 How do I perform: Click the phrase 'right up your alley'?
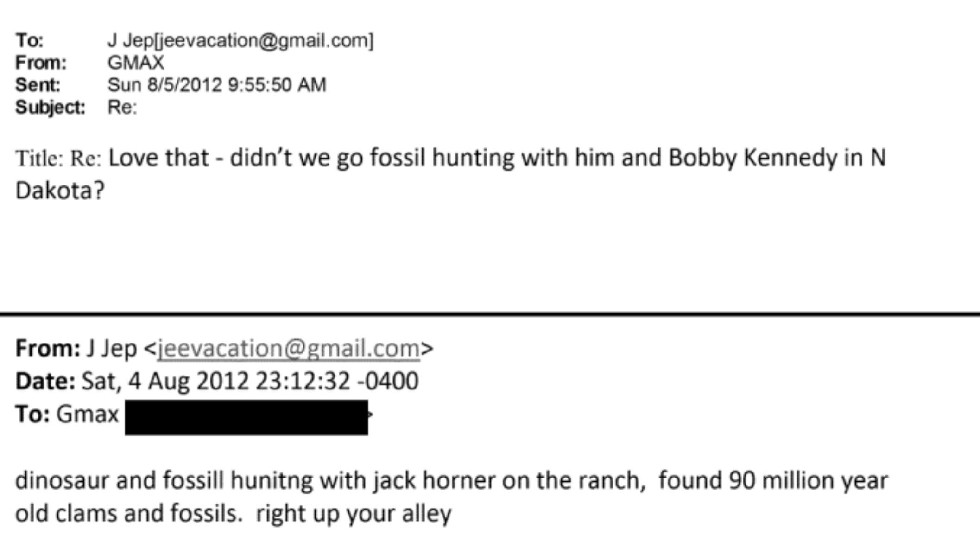[x=354, y=514]
